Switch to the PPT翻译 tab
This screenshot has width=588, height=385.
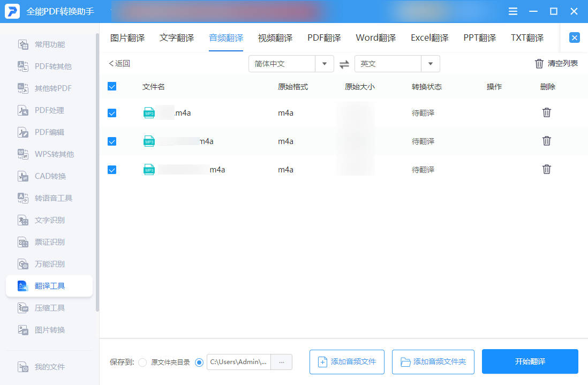480,38
